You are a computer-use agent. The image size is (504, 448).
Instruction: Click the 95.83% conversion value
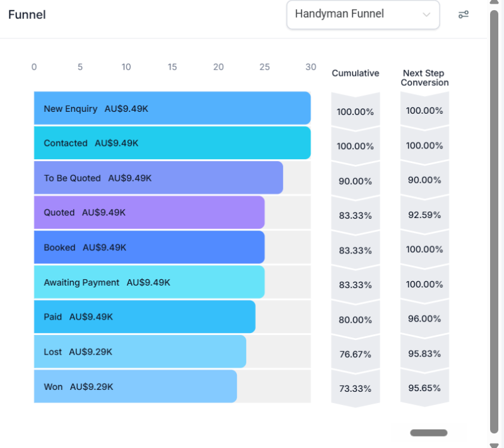tap(424, 353)
